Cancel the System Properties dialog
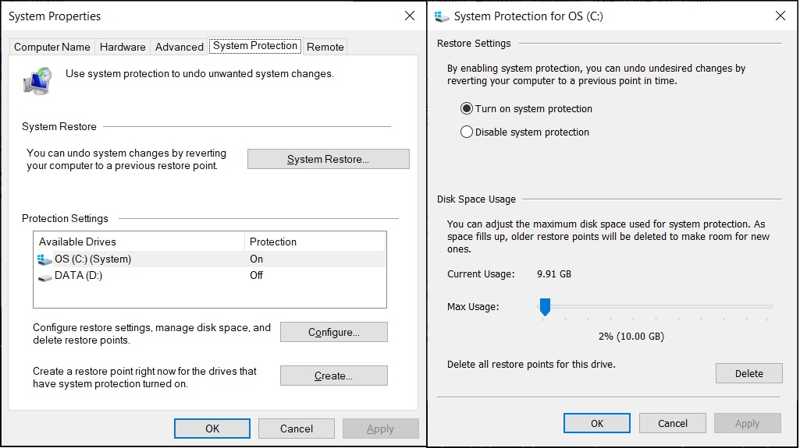 296,429
